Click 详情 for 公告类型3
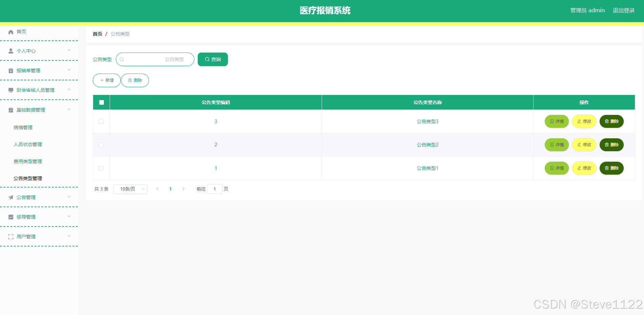 coord(557,121)
